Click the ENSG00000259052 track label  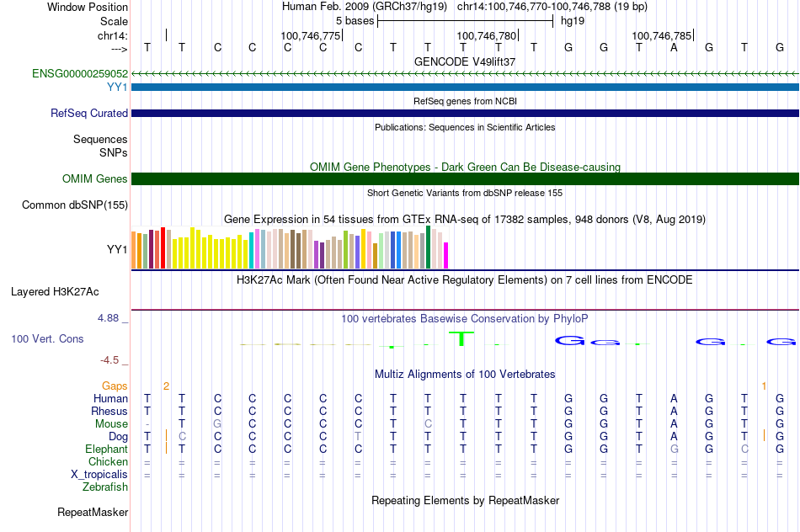(80, 74)
